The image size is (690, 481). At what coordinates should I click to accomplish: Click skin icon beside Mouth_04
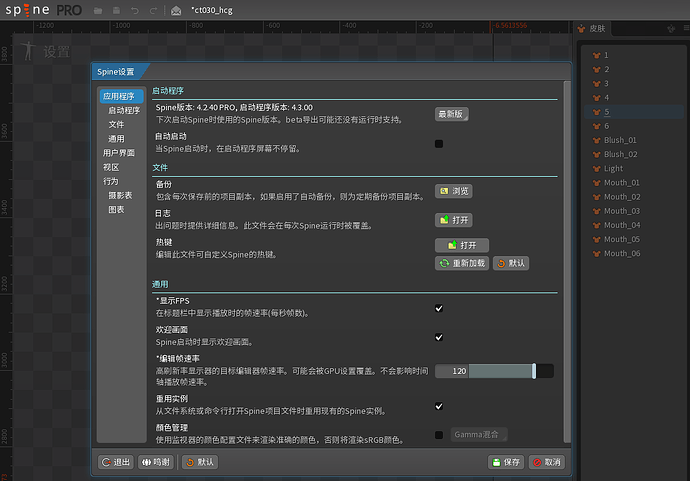click(597, 225)
